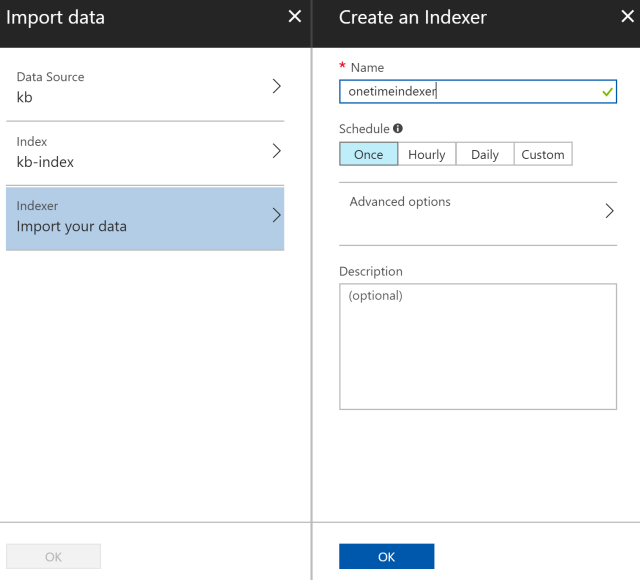Expand Advanced options with the right chevron
Screen dimensions: 640x580
click(608, 211)
